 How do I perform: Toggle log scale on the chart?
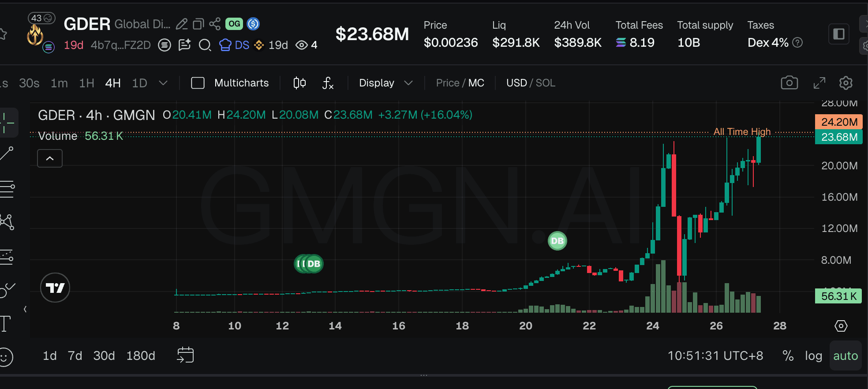click(813, 355)
